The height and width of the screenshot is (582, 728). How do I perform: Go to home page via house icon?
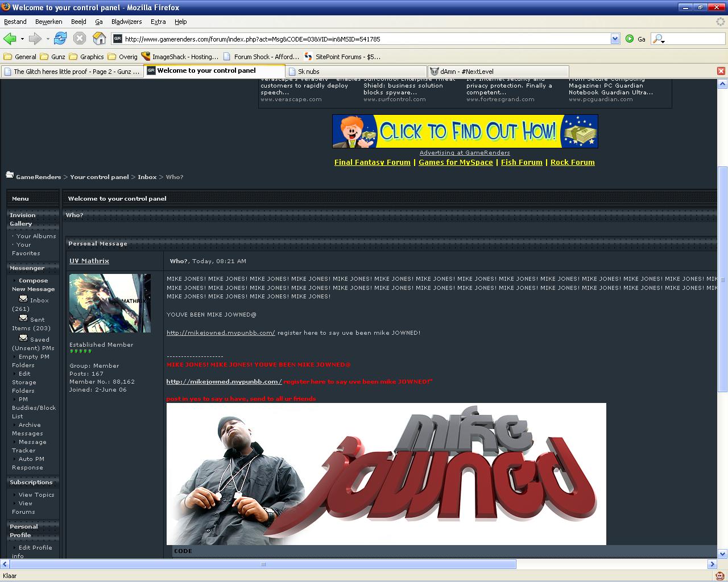click(100, 39)
